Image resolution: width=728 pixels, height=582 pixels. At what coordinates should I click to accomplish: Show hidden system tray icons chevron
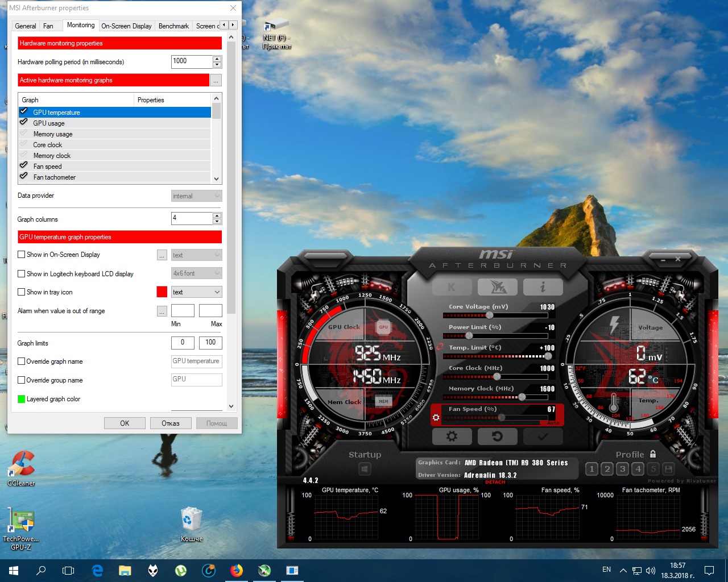[x=623, y=570]
